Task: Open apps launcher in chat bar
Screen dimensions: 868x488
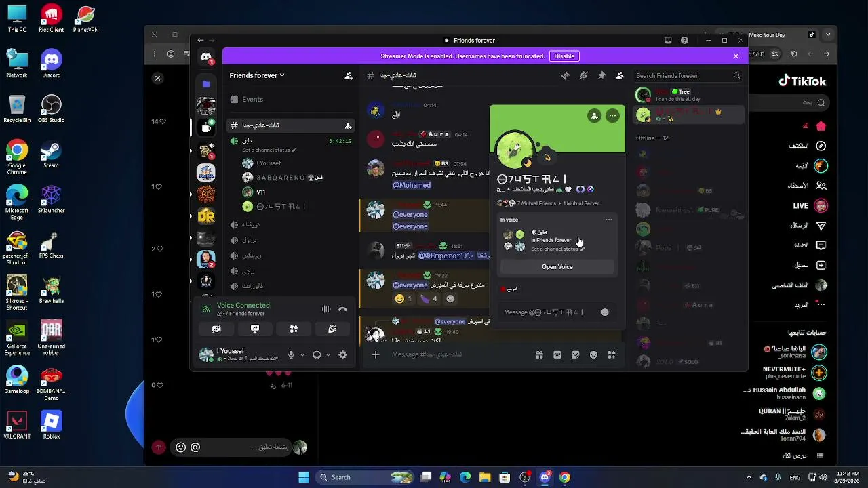Action: pyautogui.click(x=612, y=354)
